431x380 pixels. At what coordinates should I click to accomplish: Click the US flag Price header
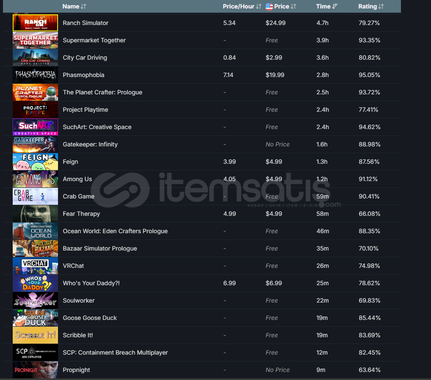(x=281, y=6)
